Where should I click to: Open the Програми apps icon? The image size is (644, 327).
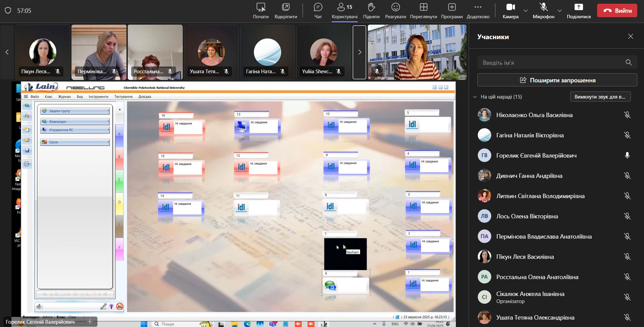click(x=451, y=7)
